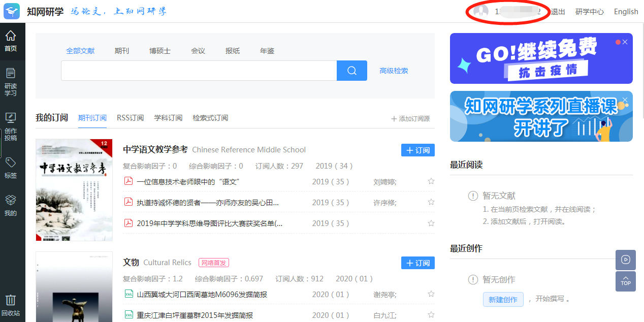
Task: Click the blue magnifier search button
Action: click(x=352, y=71)
